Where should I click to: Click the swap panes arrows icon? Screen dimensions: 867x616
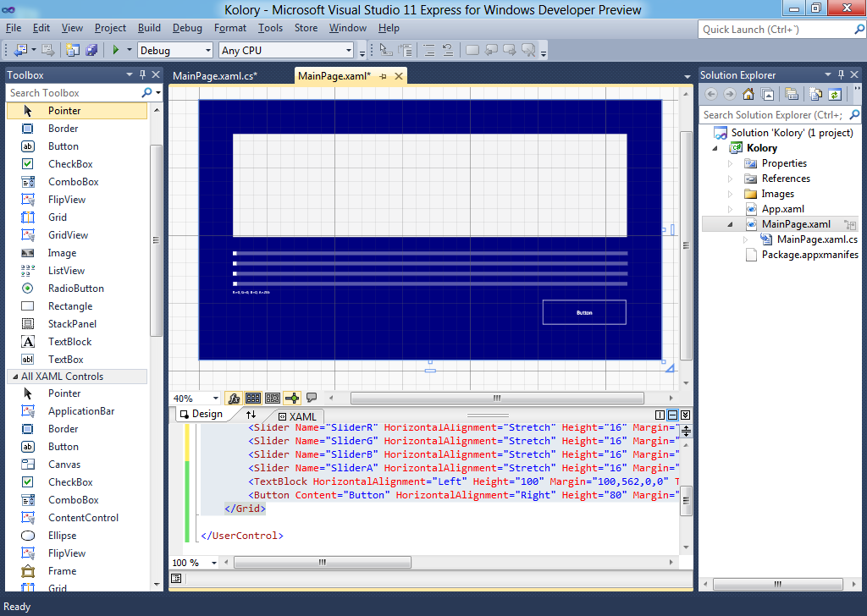pos(251,415)
